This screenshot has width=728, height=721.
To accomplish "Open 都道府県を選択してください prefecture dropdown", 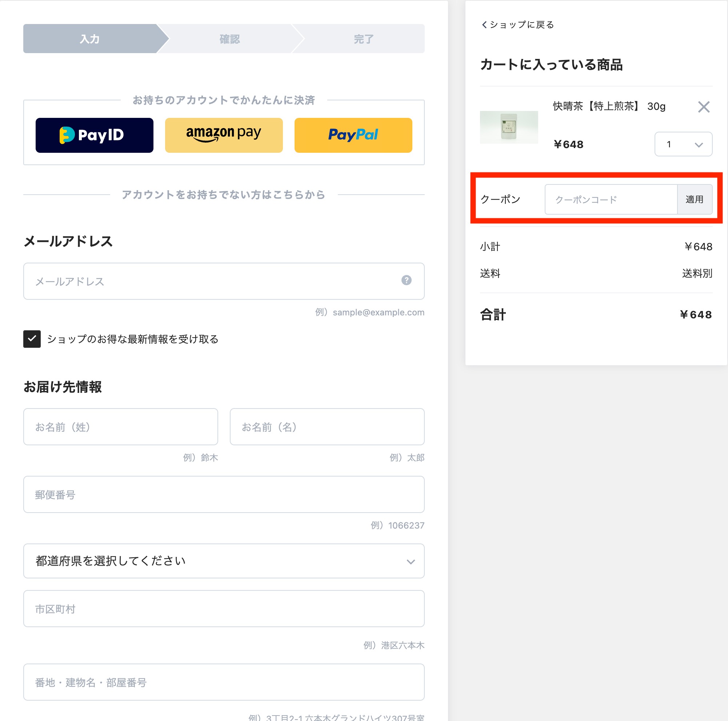I will 224,561.
